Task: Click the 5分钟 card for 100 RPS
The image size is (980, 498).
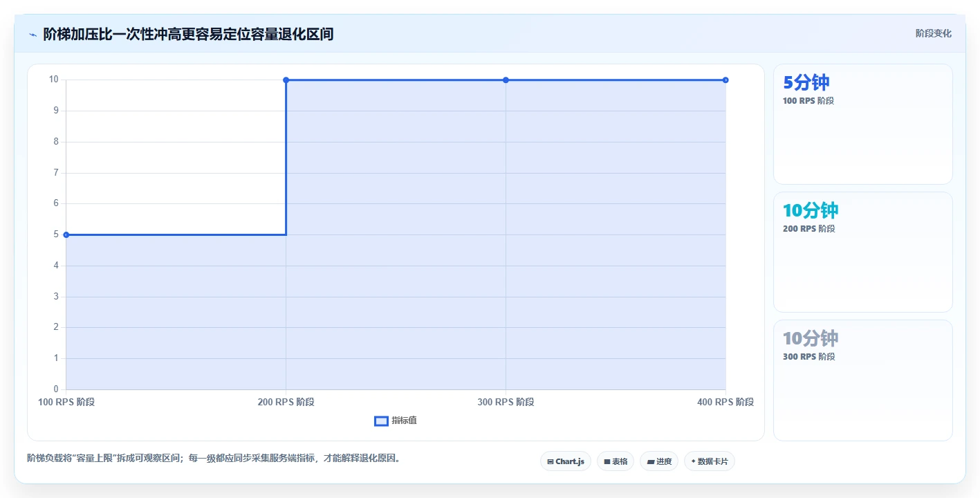Action: coord(863,124)
